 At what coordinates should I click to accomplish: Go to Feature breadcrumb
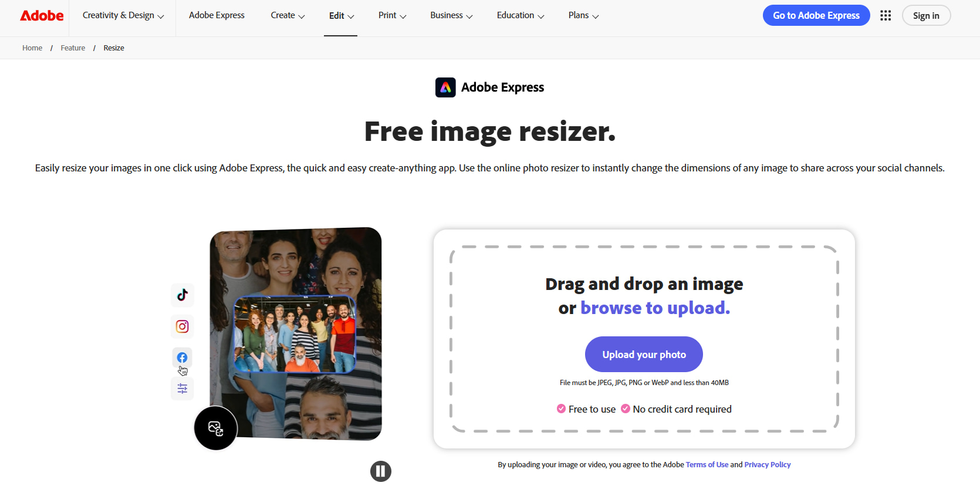73,48
